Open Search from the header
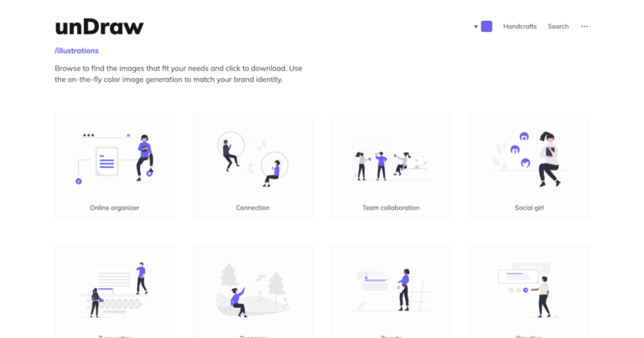Image resolution: width=644 pixels, height=338 pixels. click(558, 27)
